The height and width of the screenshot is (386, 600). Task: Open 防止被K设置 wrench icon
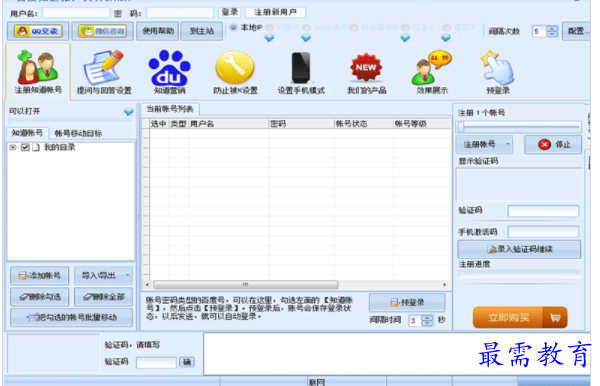coord(235,68)
